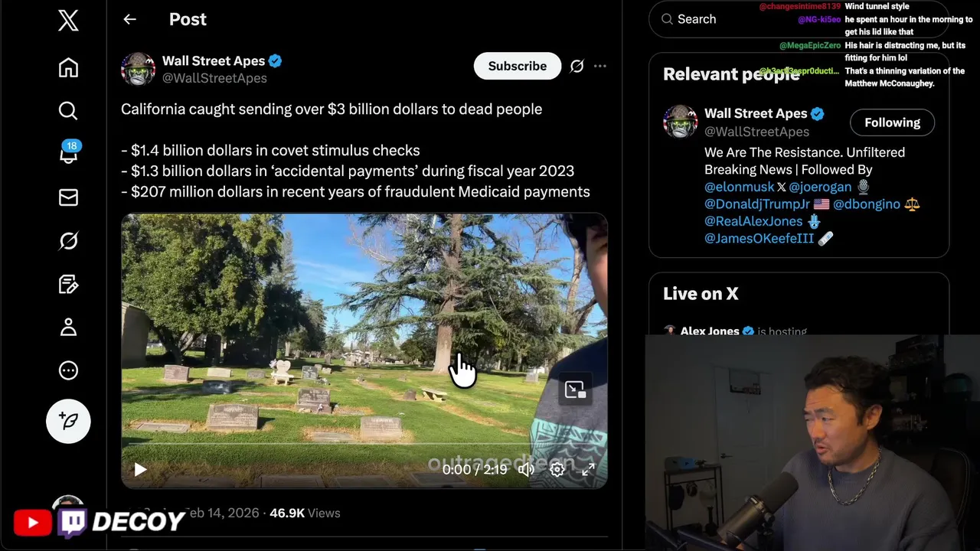Toggle picture-in-picture on video
This screenshot has height=551, width=980.
575,390
